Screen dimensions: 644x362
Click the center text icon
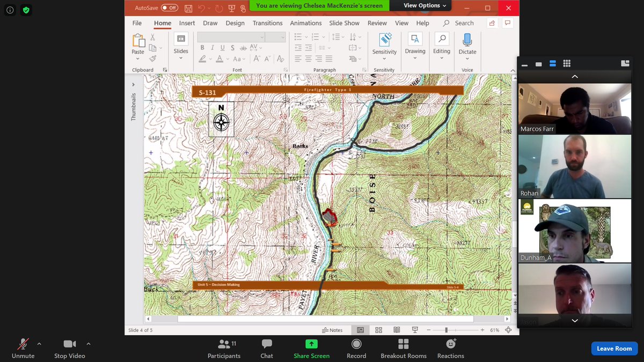point(308,58)
